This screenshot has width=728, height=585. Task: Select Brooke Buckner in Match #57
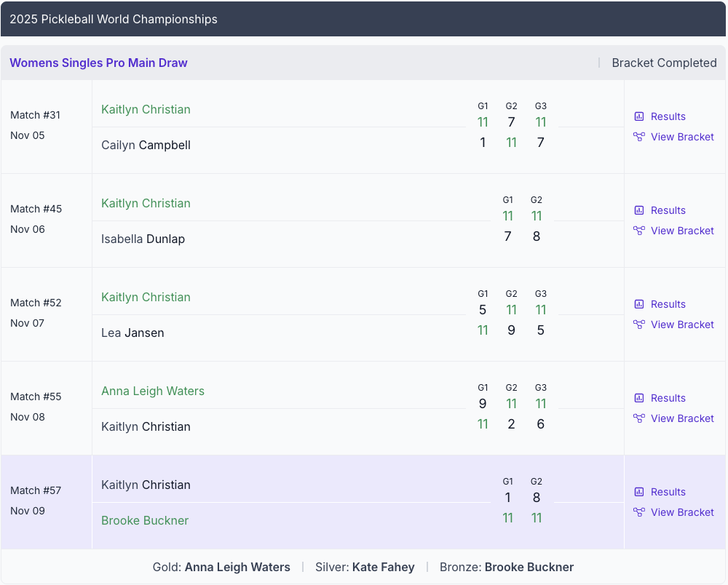(145, 520)
